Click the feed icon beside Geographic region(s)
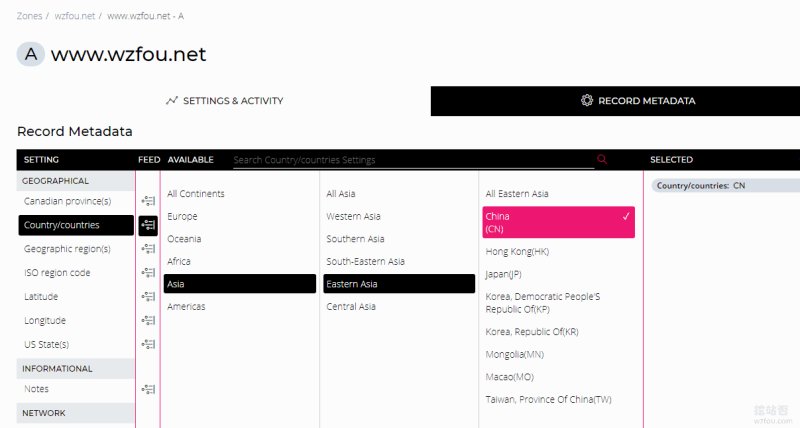 [x=148, y=249]
